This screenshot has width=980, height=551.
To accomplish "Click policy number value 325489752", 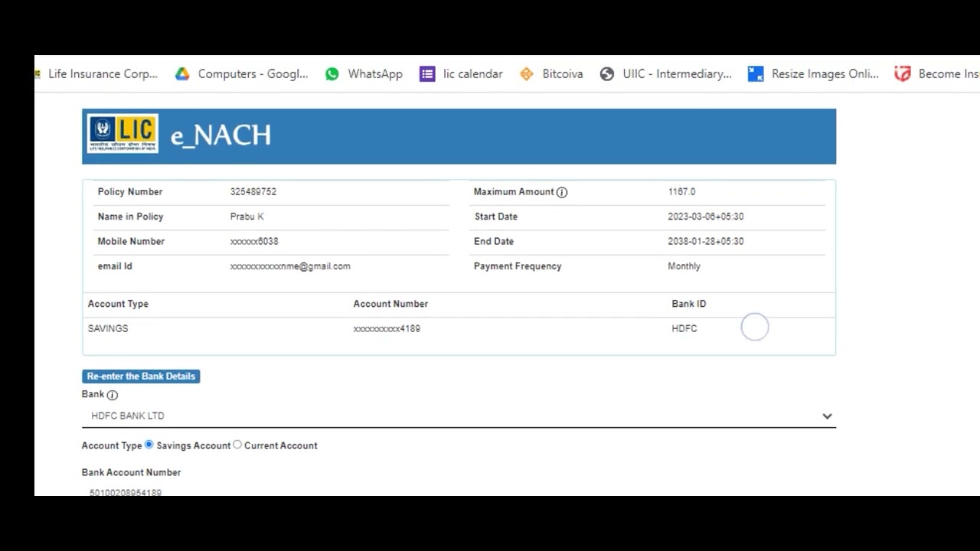I will click(253, 192).
